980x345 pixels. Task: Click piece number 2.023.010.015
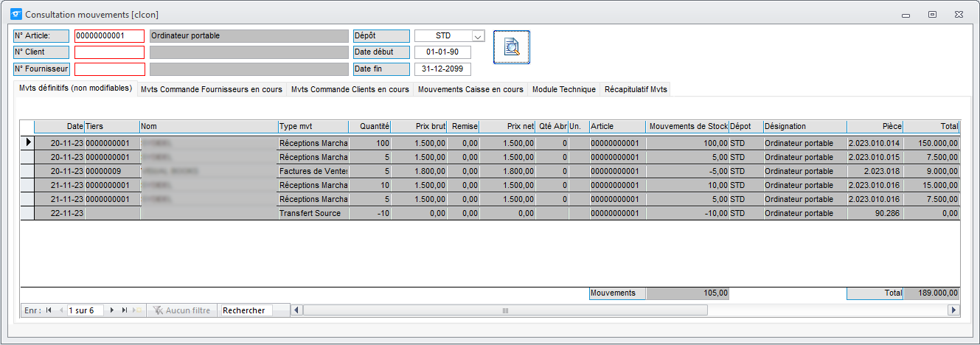click(x=875, y=157)
